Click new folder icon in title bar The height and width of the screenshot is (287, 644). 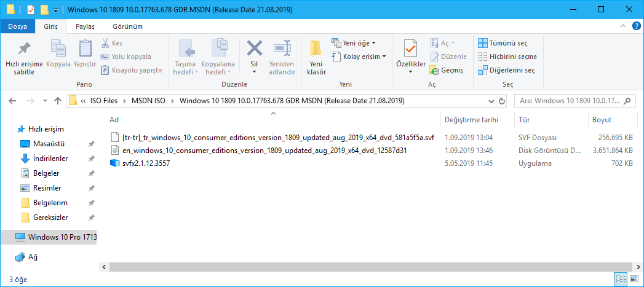click(x=44, y=9)
